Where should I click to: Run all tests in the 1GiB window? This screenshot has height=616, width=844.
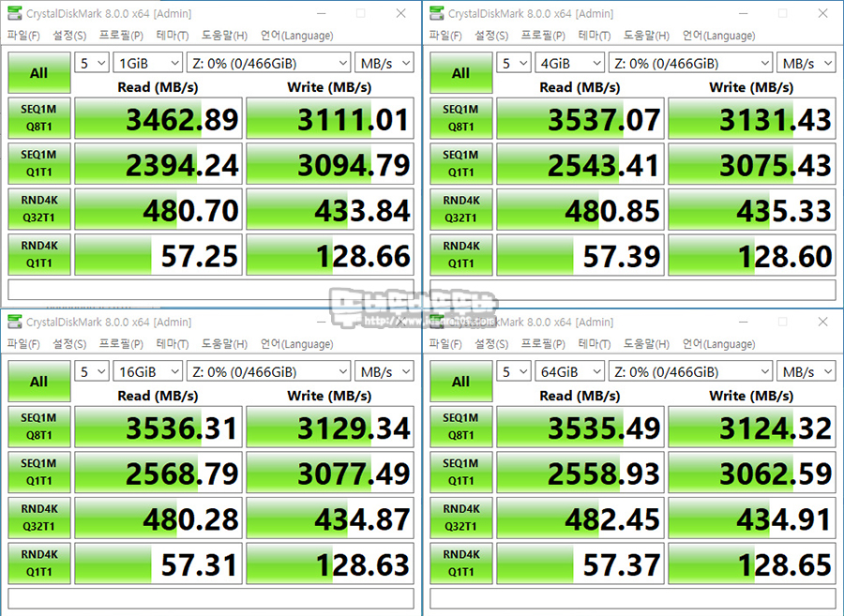click(39, 72)
